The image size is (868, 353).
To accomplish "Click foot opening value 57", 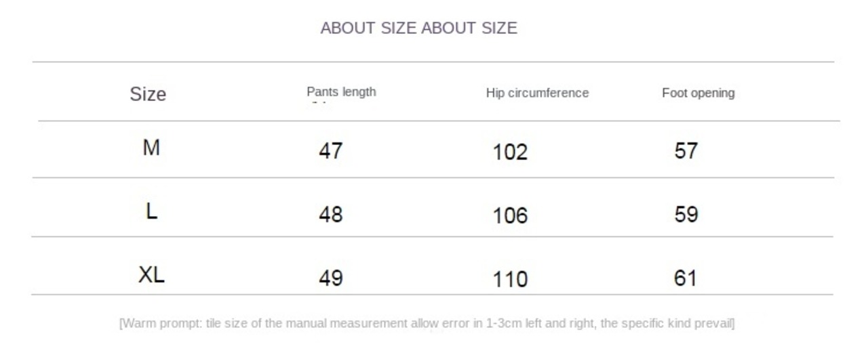I will 686,150.
